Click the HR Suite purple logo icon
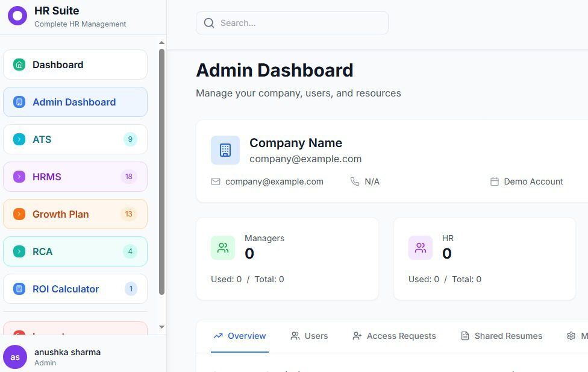Screen dimensions: 588x372 point(17,16)
